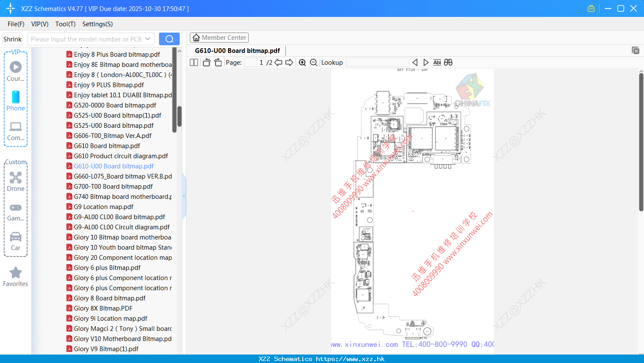Find next lookup match triangle
The height and width of the screenshot is (363, 644).
426,63
